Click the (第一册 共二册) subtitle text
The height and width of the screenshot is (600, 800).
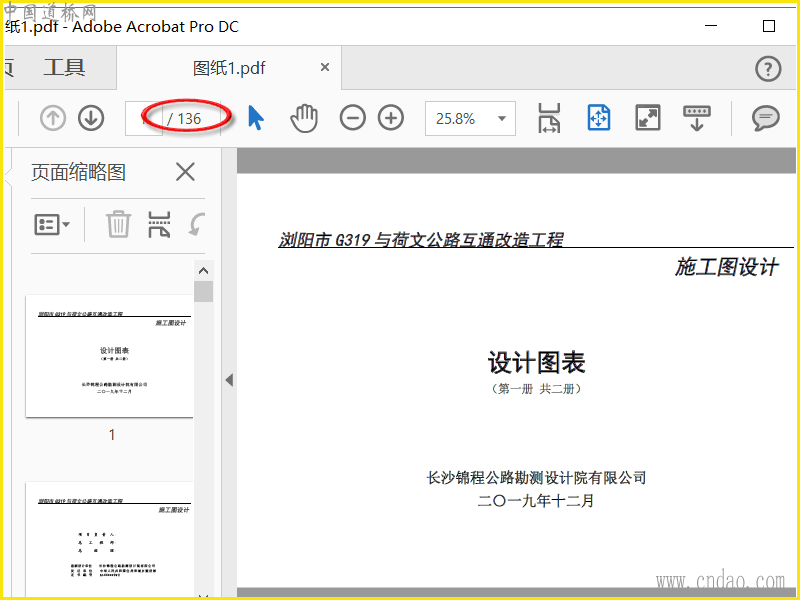pyautogui.click(x=536, y=389)
